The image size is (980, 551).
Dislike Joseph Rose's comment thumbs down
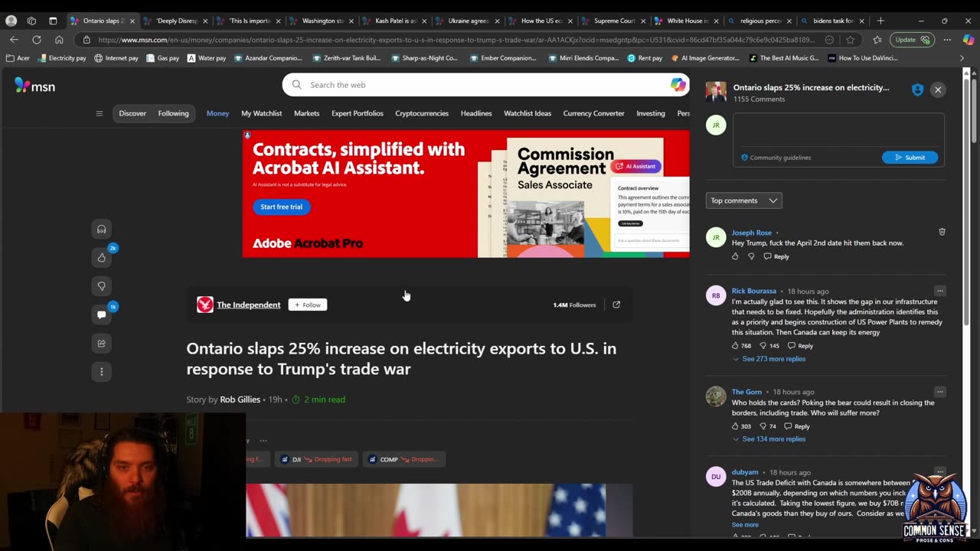[x=751, y=256]
